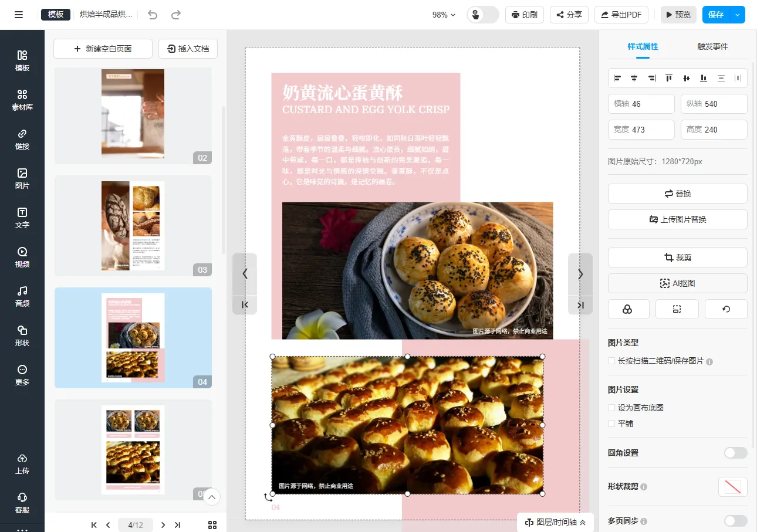Go to previous page using canvas left arrow

[x=245, y=274]
